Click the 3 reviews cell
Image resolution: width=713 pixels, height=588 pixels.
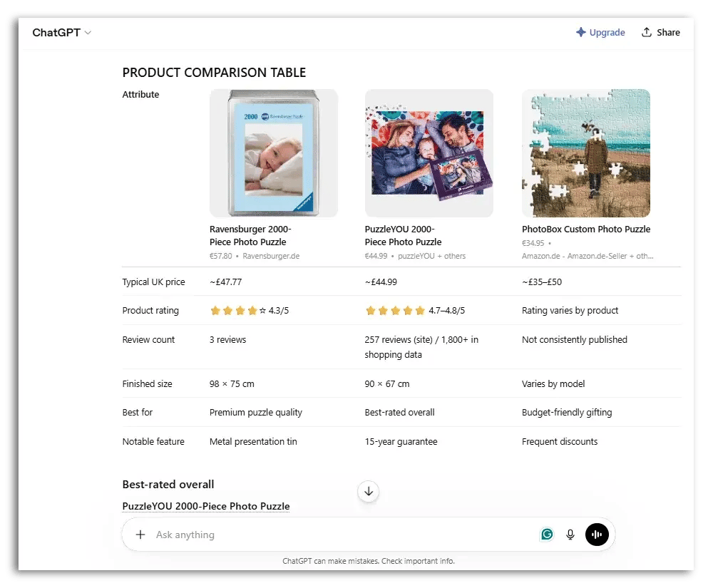click(x=228, y=339)
